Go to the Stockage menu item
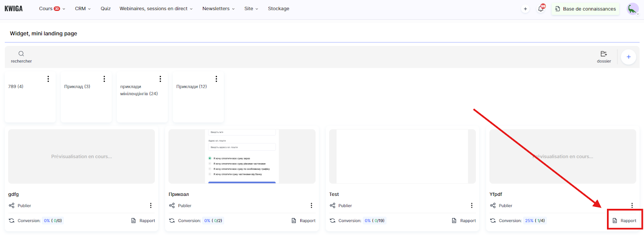Screen dimensions: 644x235 [279, 8]
